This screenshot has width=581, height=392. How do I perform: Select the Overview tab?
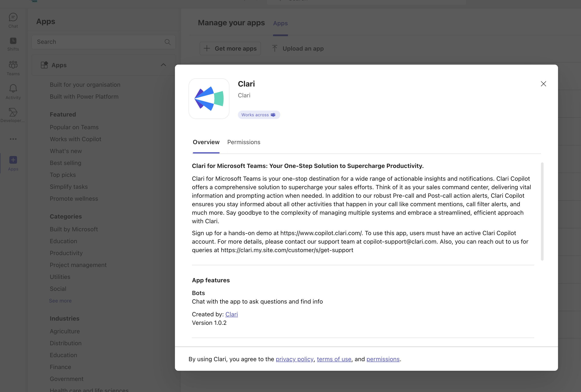206,142
